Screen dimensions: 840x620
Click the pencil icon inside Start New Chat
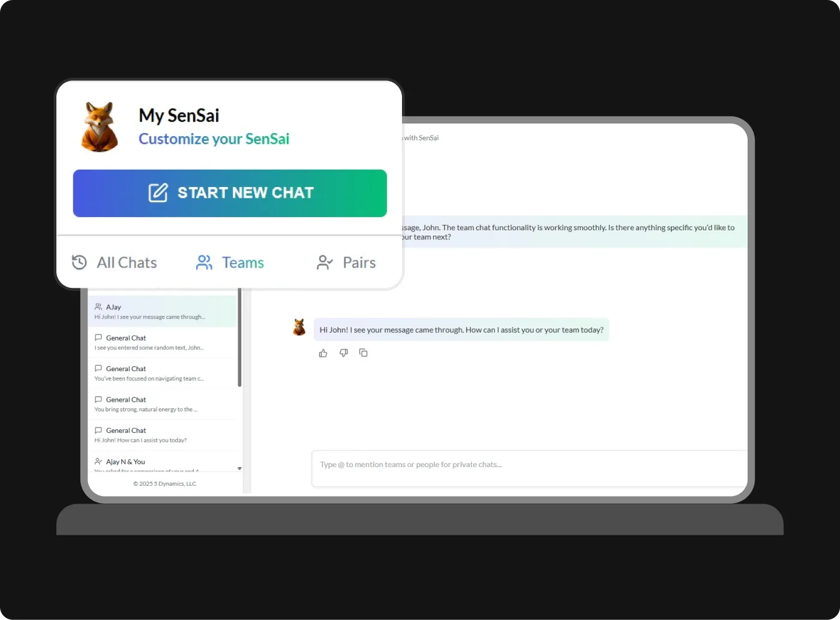pyautogui.click(x=157, y=193)
